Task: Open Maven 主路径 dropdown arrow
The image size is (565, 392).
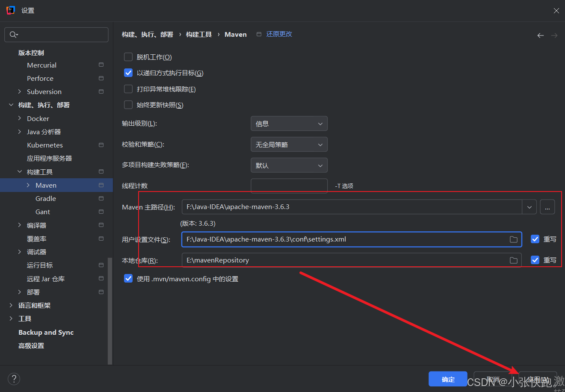Action: point(530,207)
